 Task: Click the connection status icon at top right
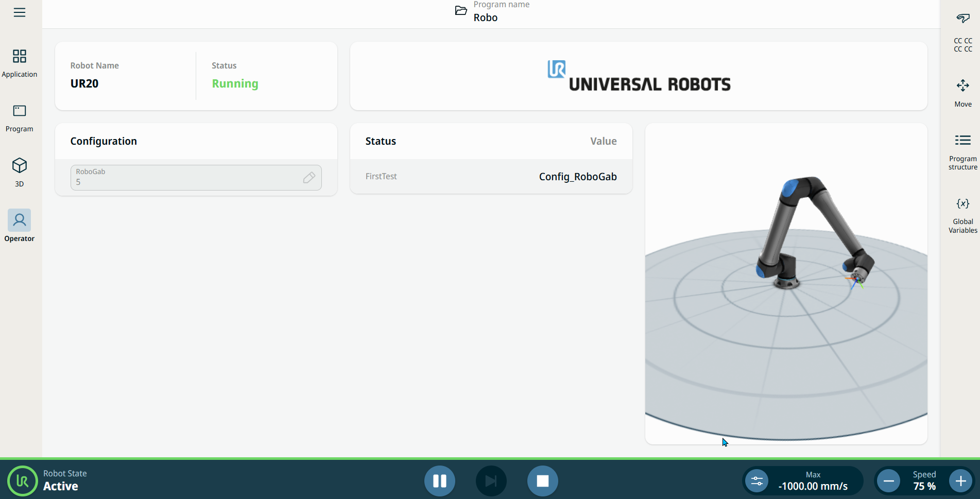[962, 18]
